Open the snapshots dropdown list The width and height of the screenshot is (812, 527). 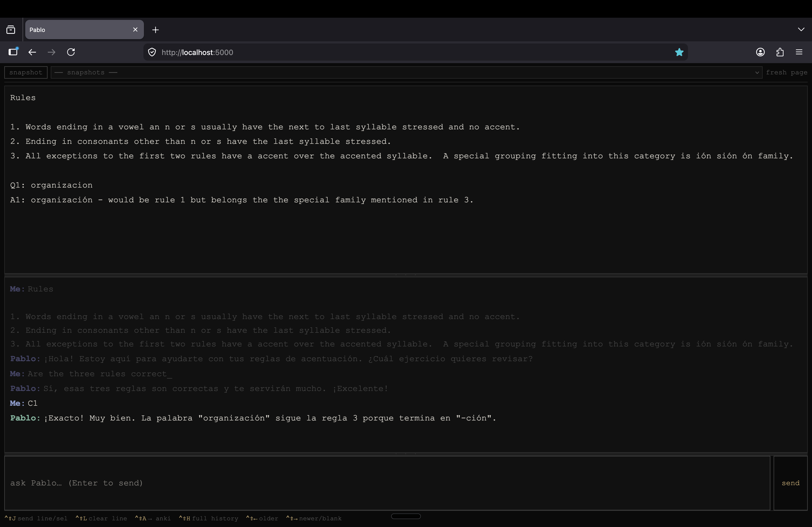tap(406, 72)
